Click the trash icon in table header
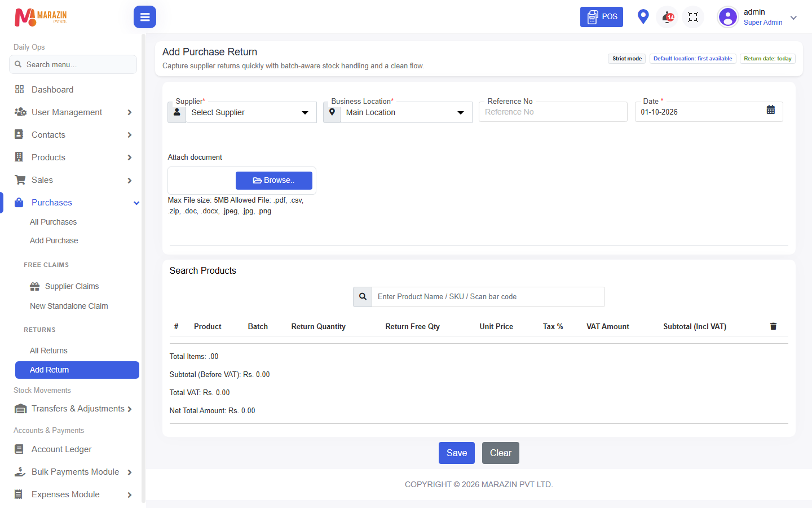 tap(773, 326)
